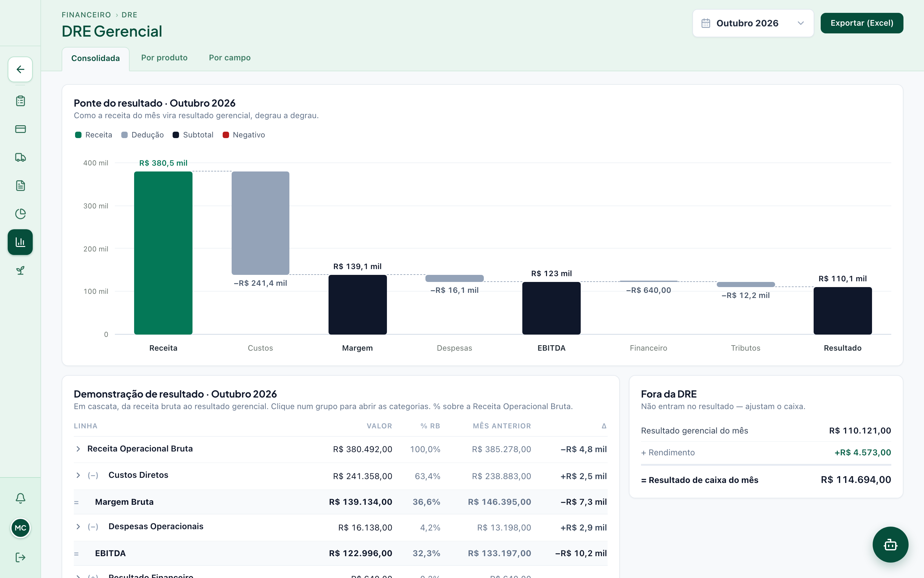Click the back arrow sidebar button

(x=20, y=69)
